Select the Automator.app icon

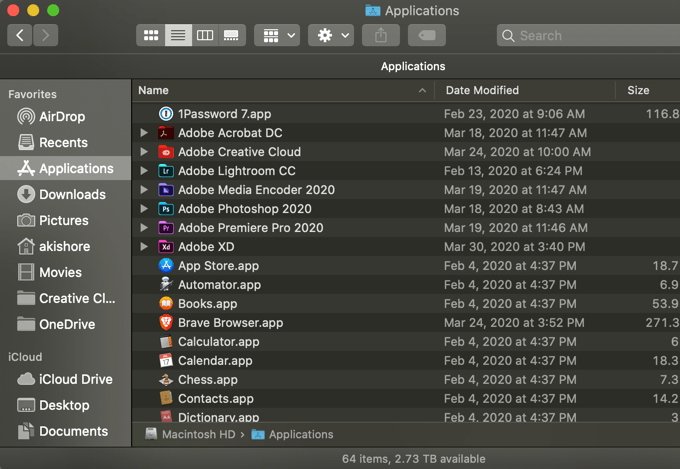pyautogui.click(x=166, y=285)
